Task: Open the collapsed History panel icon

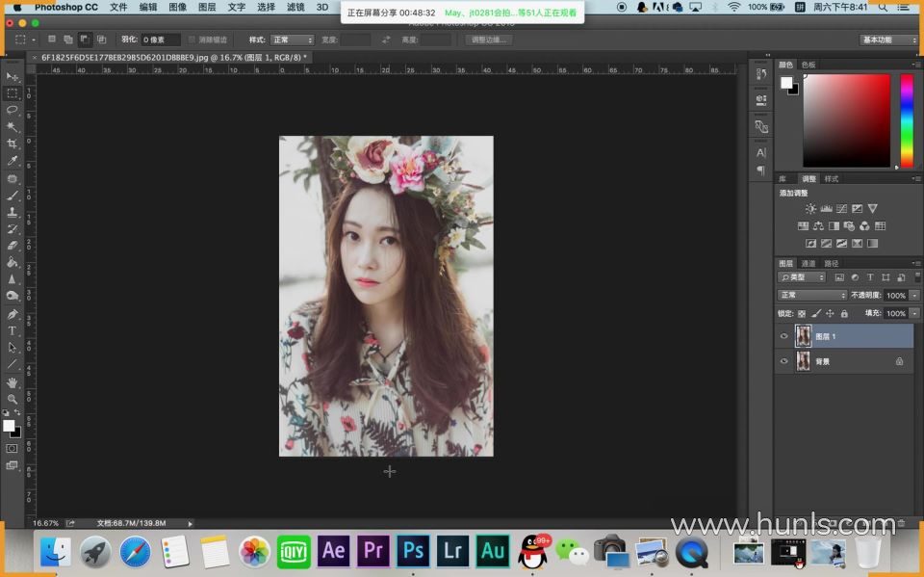Action: click(x=761, y=74)
